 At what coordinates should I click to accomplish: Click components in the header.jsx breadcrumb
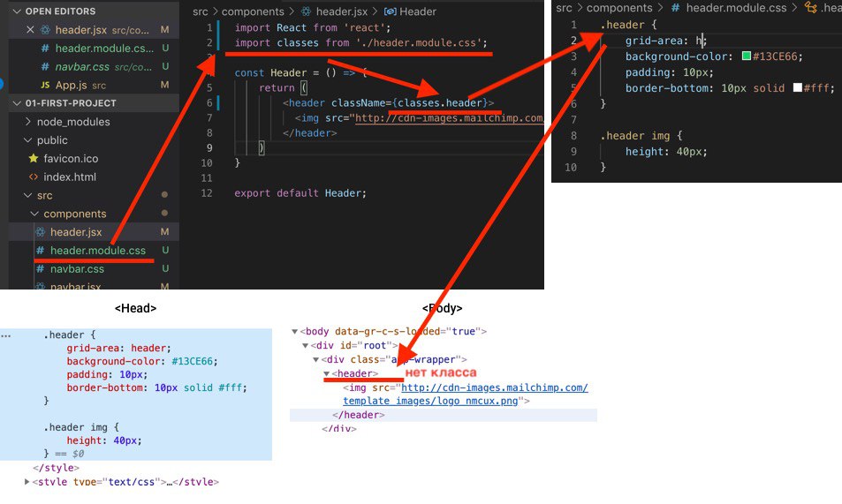tap(253, 11)
